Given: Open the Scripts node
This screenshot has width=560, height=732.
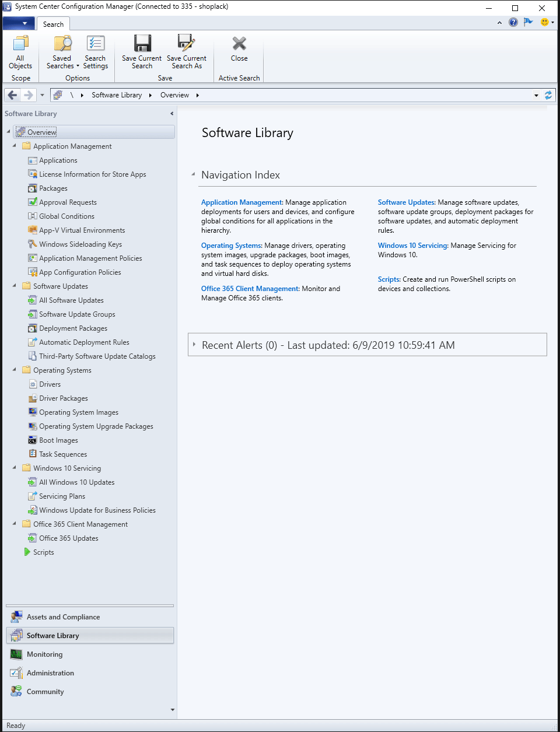Looking at the screenshot, I should [43, 552].
